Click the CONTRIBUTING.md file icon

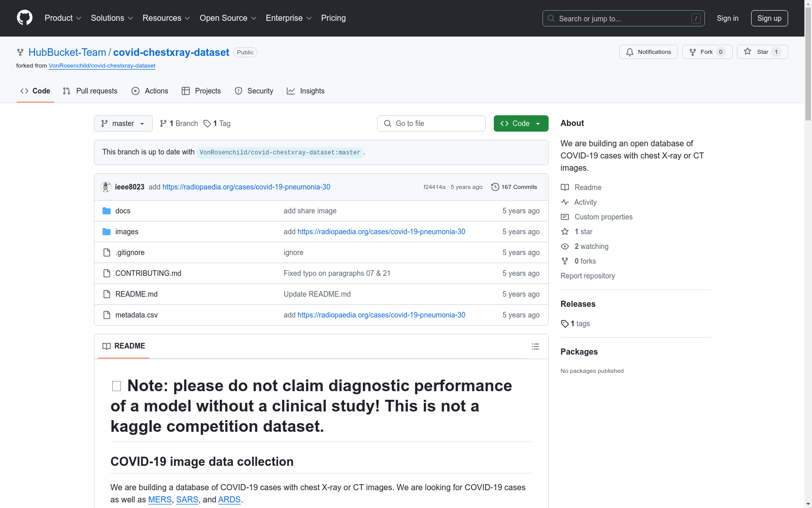[107, 273]
